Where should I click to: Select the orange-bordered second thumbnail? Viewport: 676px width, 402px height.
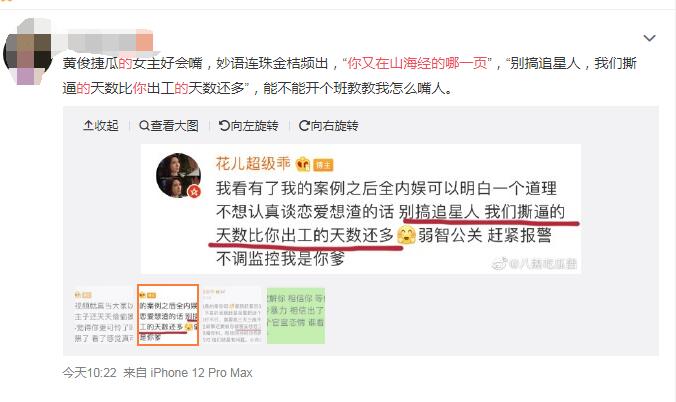[x=168, y=315]
